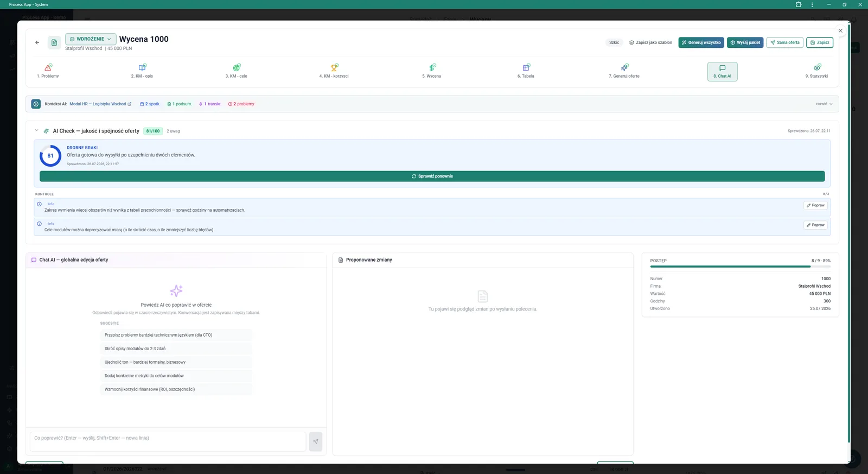Click info icon of Cele modułów remark

click(39, 224)
